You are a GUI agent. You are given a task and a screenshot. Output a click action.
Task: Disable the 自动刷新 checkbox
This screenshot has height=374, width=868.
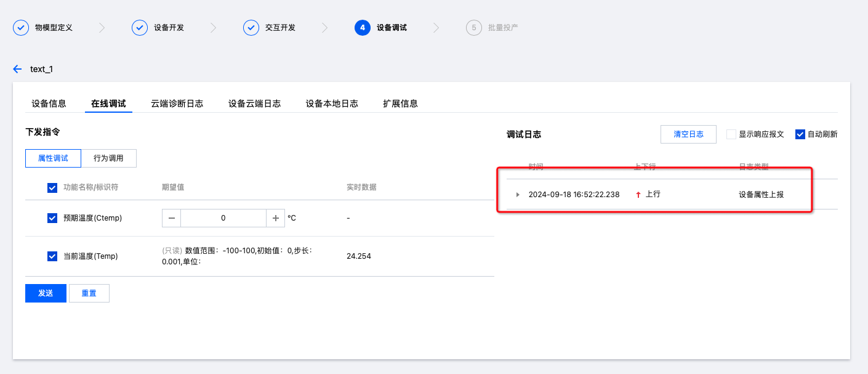click(800, 134)
